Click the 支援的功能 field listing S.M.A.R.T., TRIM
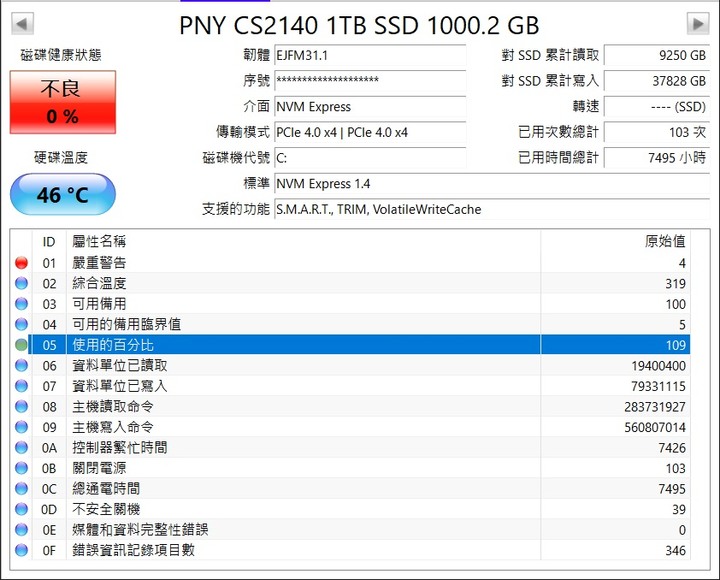720x580 pixels. coord(492,209)
